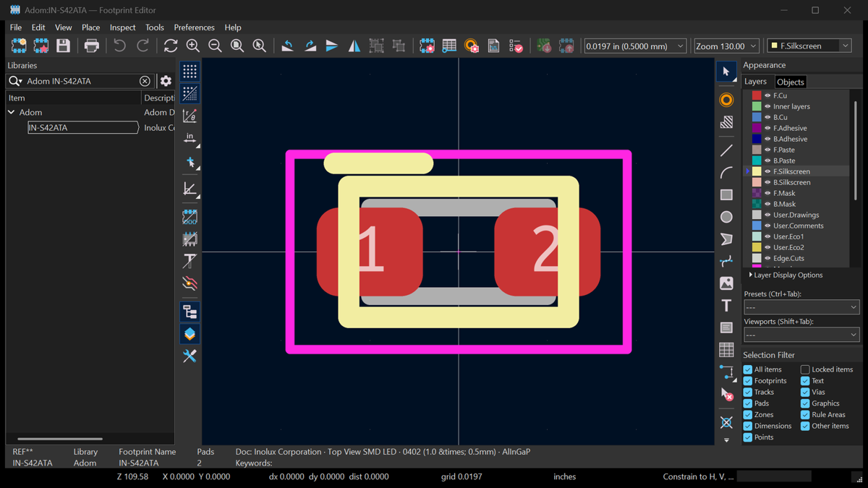Save the footprint with the floppy disk icon
Screen dimensions: 868x488
[64, 46]
